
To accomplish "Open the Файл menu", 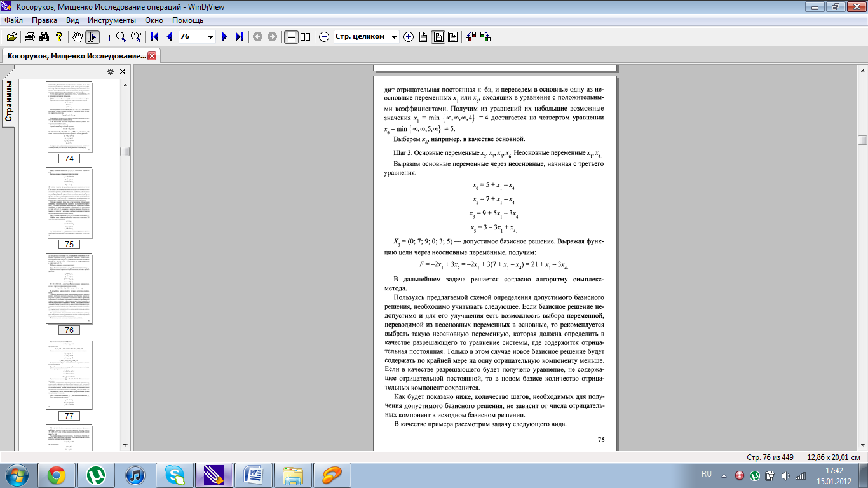I will coord(13,20).
